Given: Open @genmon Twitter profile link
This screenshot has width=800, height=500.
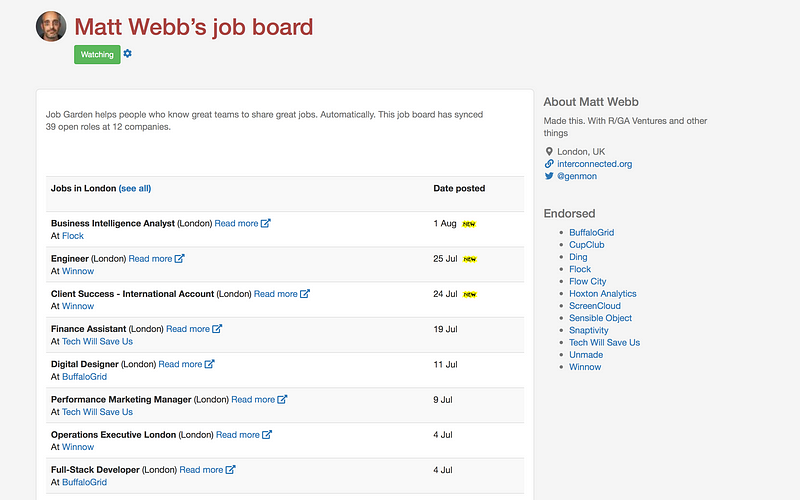Looking at the screenshot, I should click(577, 176).
